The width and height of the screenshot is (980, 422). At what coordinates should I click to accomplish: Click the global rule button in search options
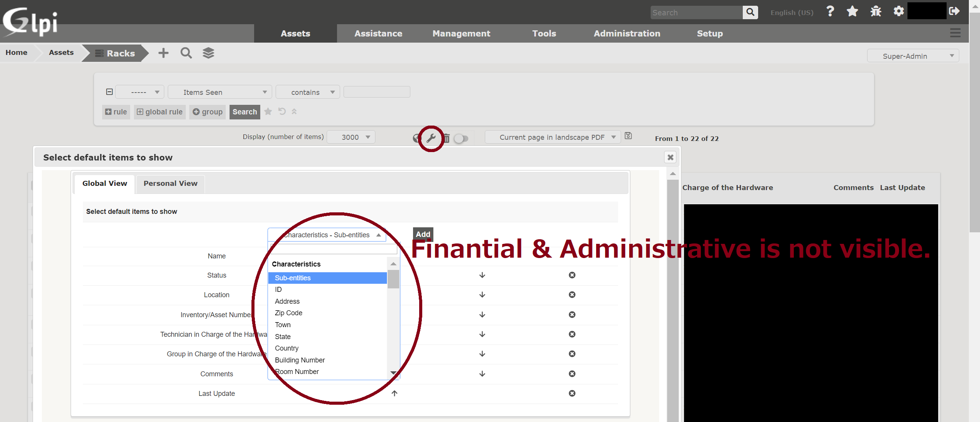tap(160, 112)
